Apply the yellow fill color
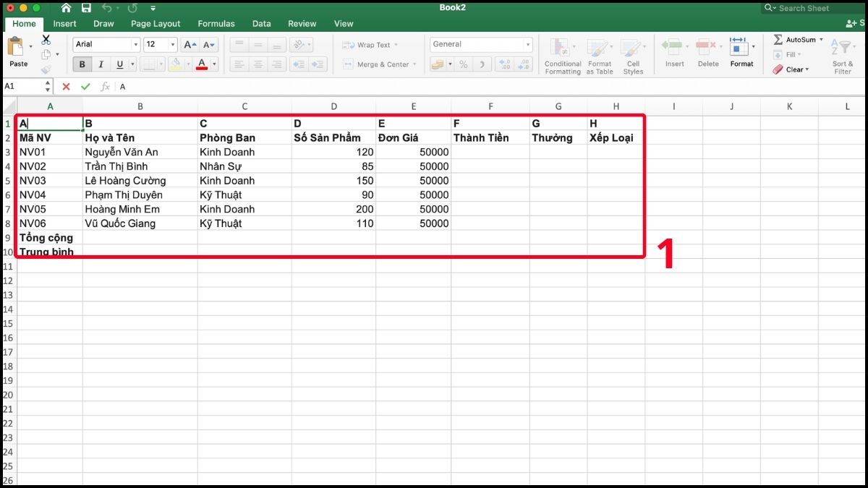 click(x=175, y=64)
